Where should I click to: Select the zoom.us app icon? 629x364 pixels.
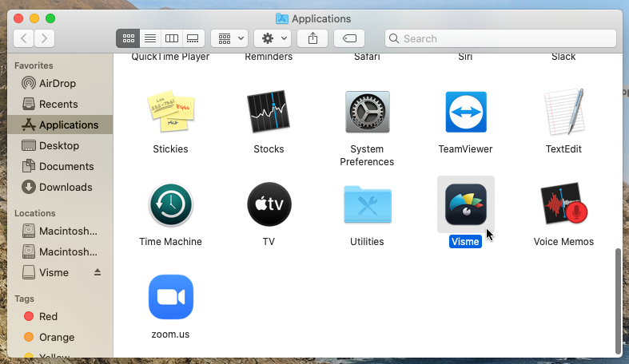point(171,297)
